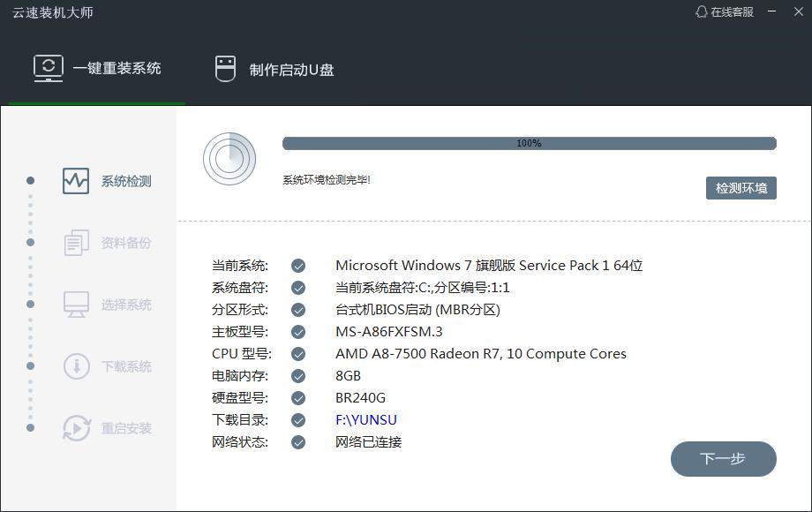Screen dimensions: 812x512
Task: Click the 下一步 next step button
Action: tap(723, 458)
